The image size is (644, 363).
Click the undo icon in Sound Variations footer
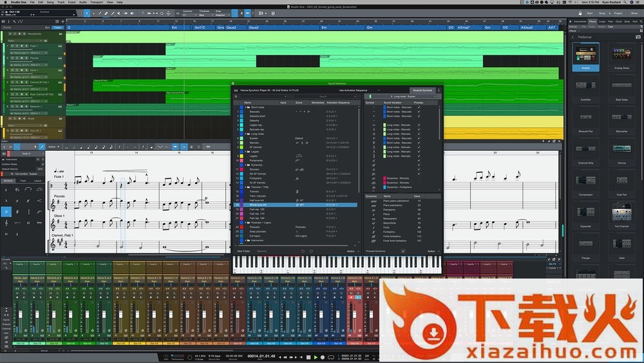[x=303, y=251]
